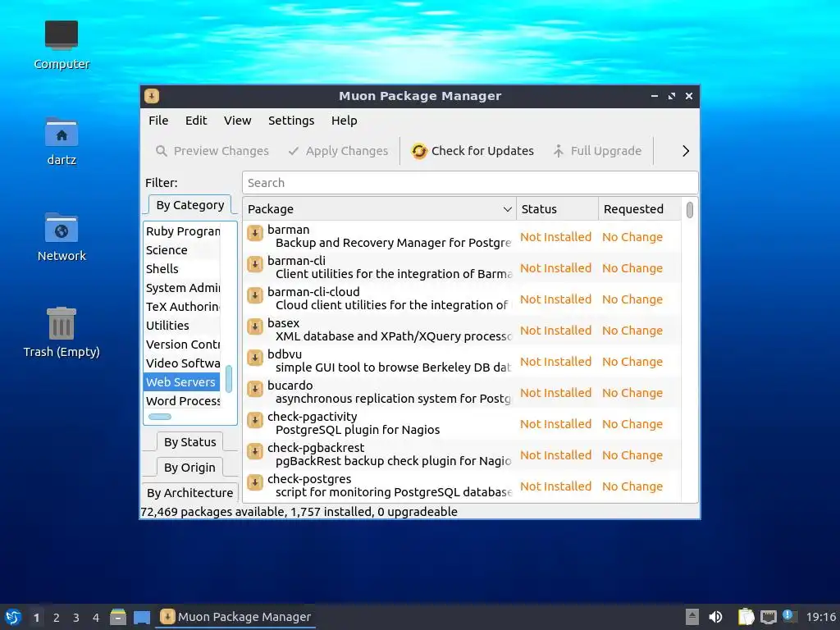Screen dimensions: 840x630
Task: Click the Muon Package Manager taskbar entry
Action: tap(235, 617)
